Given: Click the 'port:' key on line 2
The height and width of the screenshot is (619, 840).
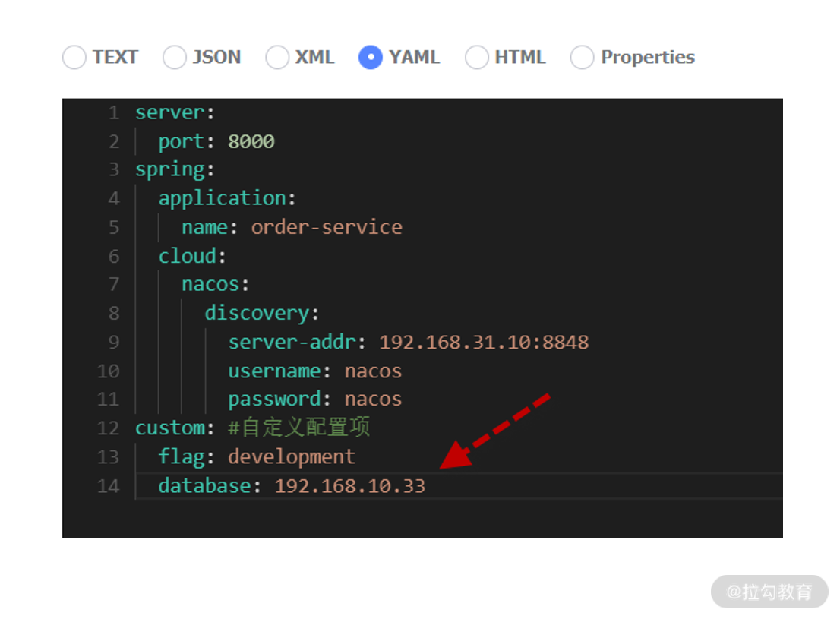Looking at the screenshot, I should point(186,142).
